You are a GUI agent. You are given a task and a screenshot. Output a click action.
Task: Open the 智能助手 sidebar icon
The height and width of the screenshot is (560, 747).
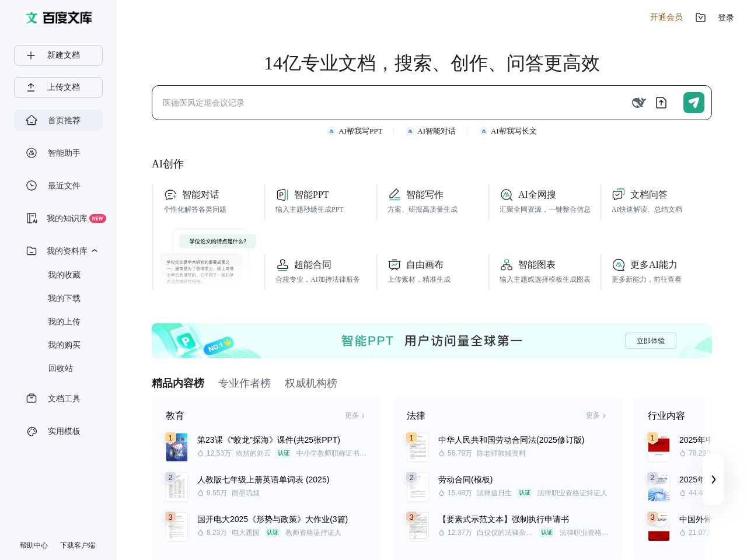[x=32, y=153]
